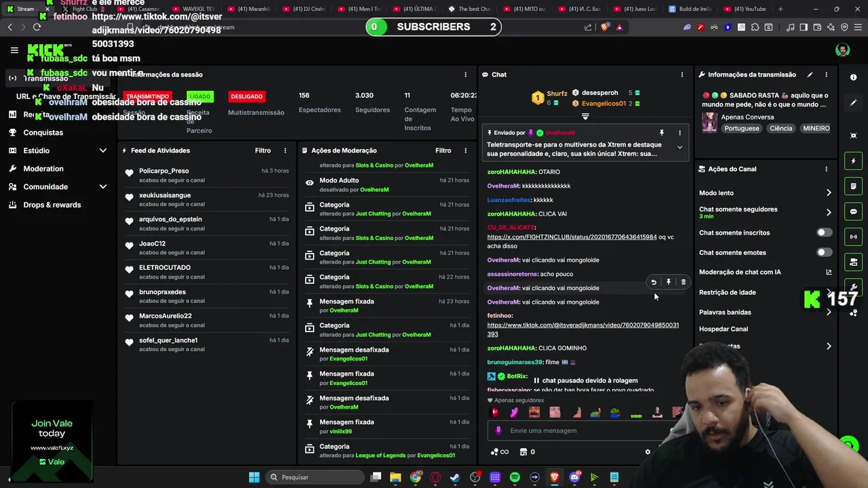Click arquivos_do_epstein follower entry
The width and height of the screenshot is (868, 488).
point(170,220)
